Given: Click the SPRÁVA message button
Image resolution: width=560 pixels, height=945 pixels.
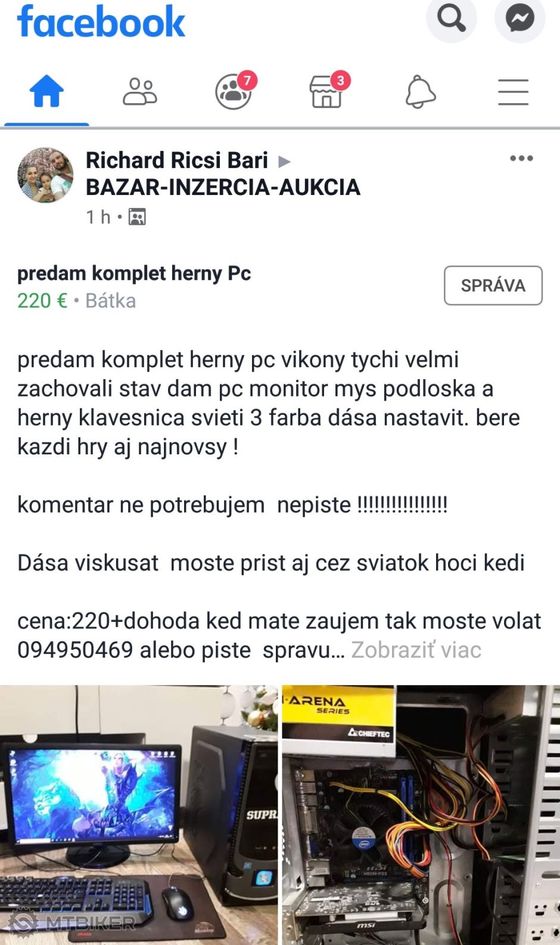Looking at the screenshot, I should (493, 286).
